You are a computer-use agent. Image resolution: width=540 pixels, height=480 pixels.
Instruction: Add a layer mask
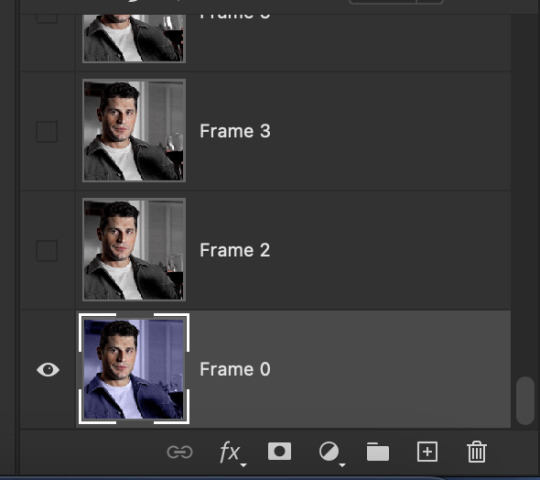click(x=279, y=451)
